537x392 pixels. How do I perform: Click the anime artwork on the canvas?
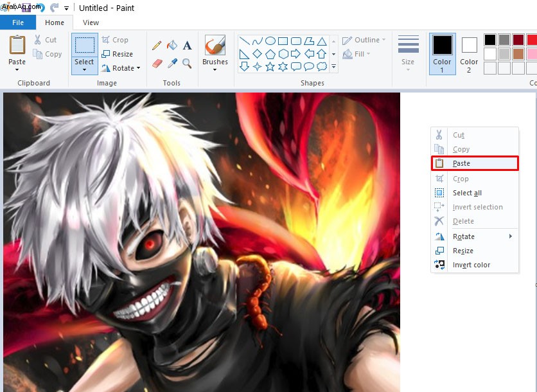point(202,242)
